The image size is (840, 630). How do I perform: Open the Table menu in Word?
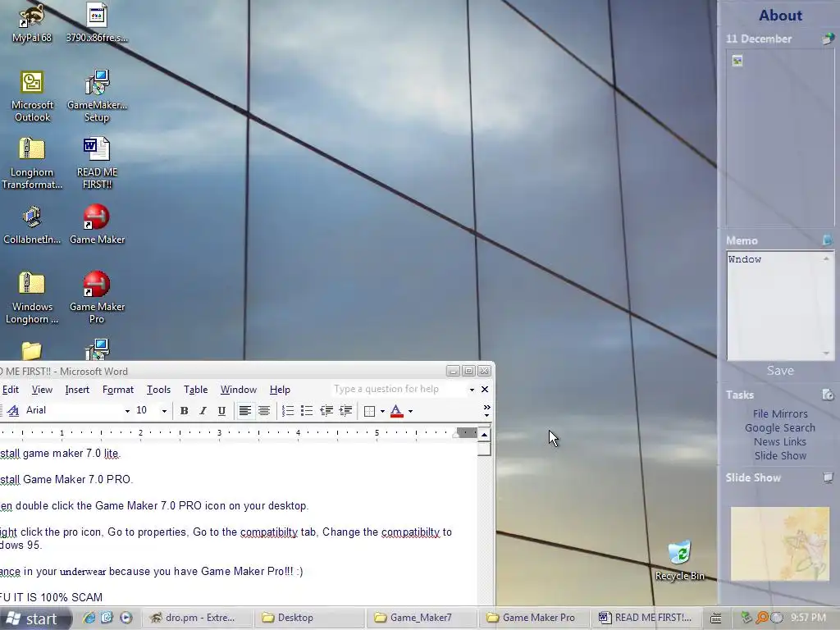click(195, 390)
